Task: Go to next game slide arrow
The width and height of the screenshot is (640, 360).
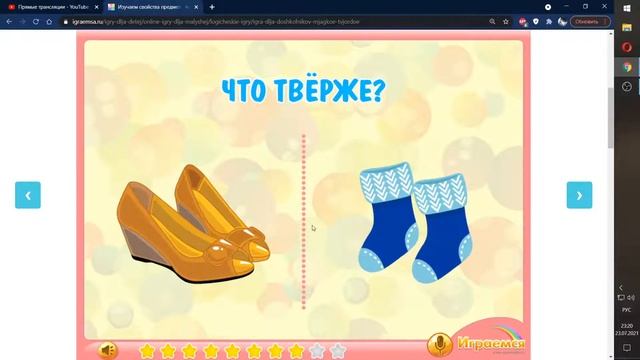Action: (x=579, y=195)
